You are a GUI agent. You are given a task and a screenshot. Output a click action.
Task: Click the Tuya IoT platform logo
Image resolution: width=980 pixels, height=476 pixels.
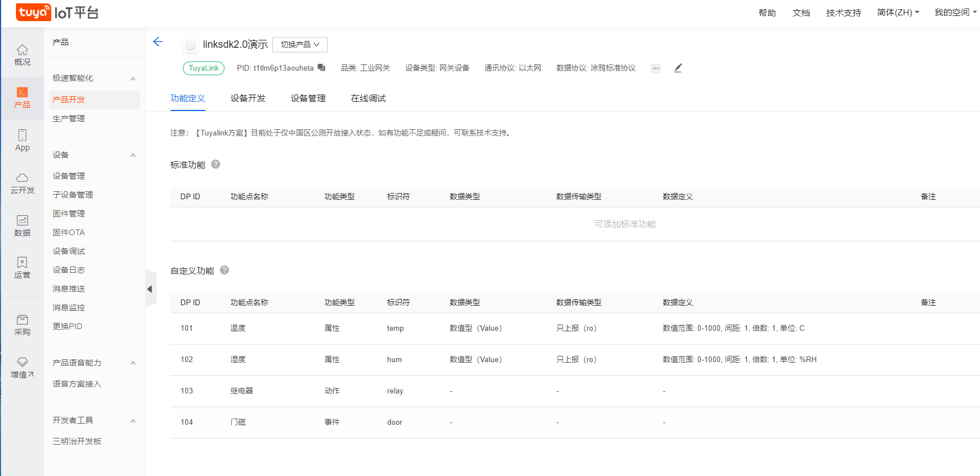click(57, 12)
